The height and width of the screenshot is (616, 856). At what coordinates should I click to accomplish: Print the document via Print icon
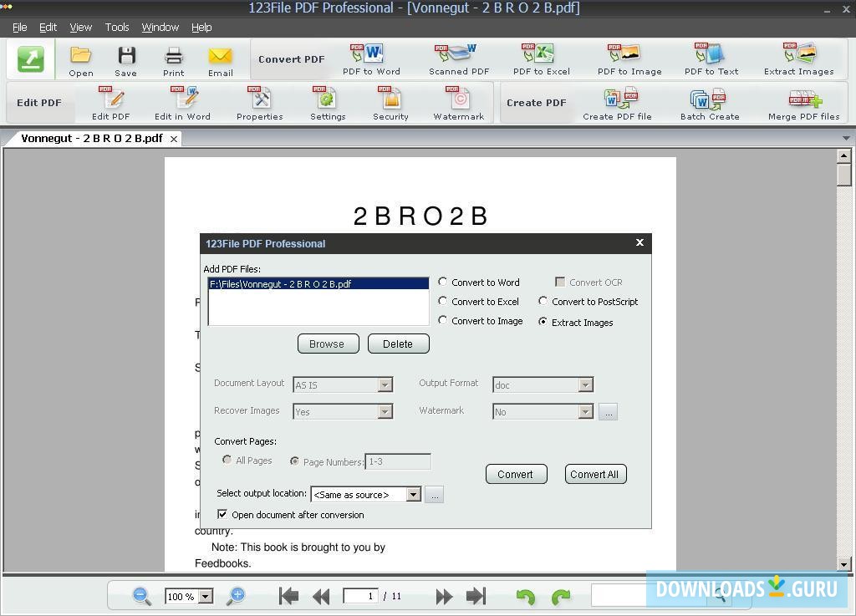coord(174,61)
